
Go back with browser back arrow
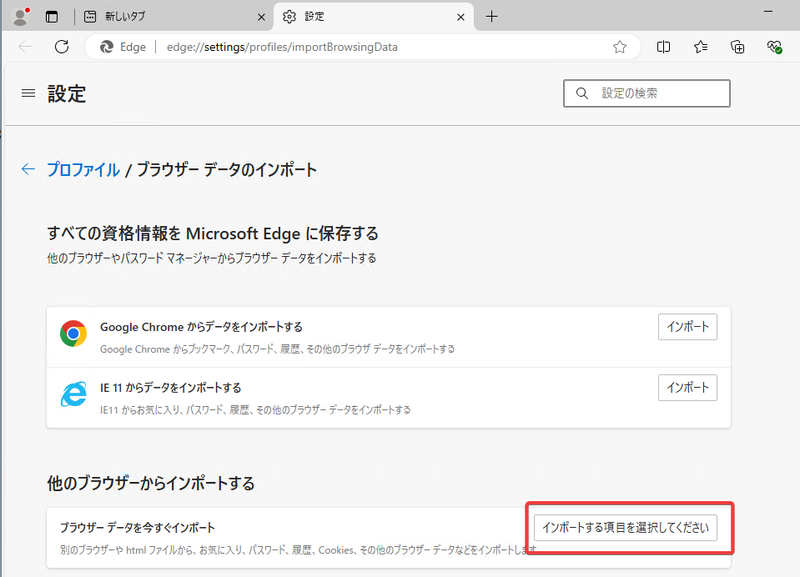point(25,47)
